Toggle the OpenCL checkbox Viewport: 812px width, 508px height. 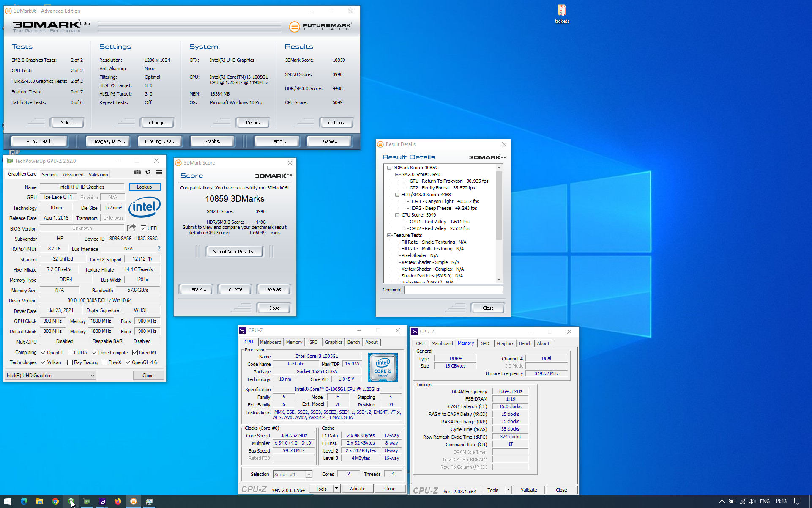click(x=43, y=352)
